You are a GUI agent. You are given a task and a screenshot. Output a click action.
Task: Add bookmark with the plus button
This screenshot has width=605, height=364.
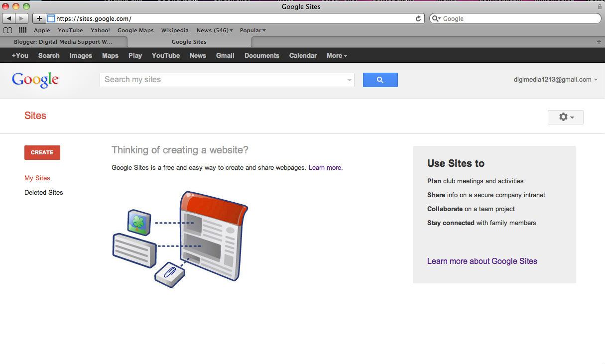click(39, 18)
